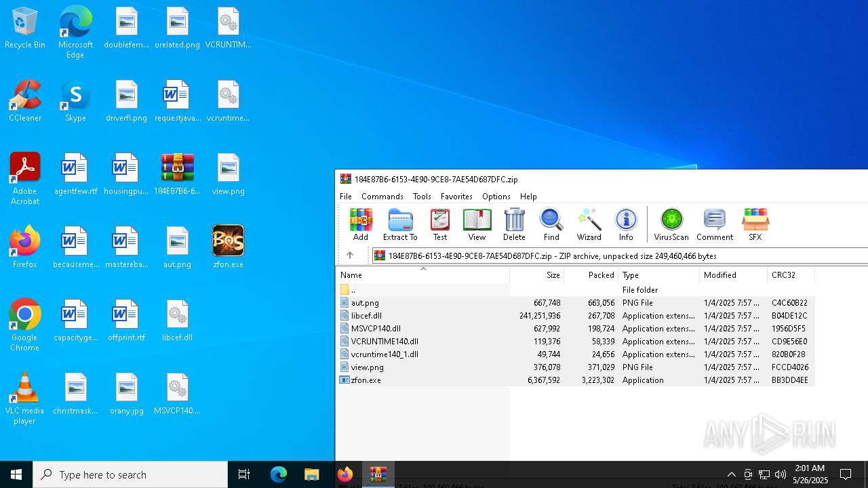Open Firefox from the taskbar
This screenshot has height=488, width=868.
[345, 474]
